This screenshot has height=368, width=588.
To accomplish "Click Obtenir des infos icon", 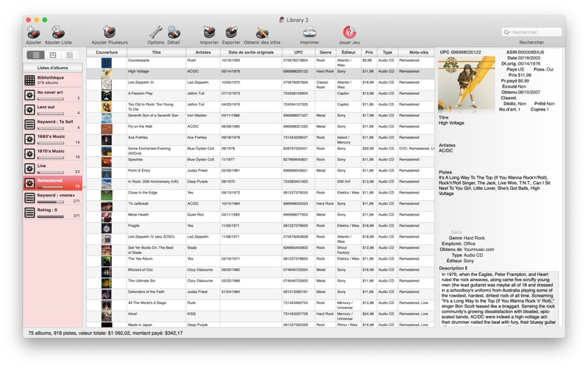I will pos(262,32).
